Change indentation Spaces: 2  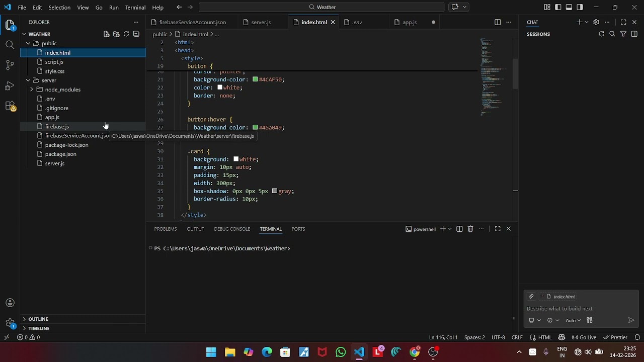click(x=474, y=337)
